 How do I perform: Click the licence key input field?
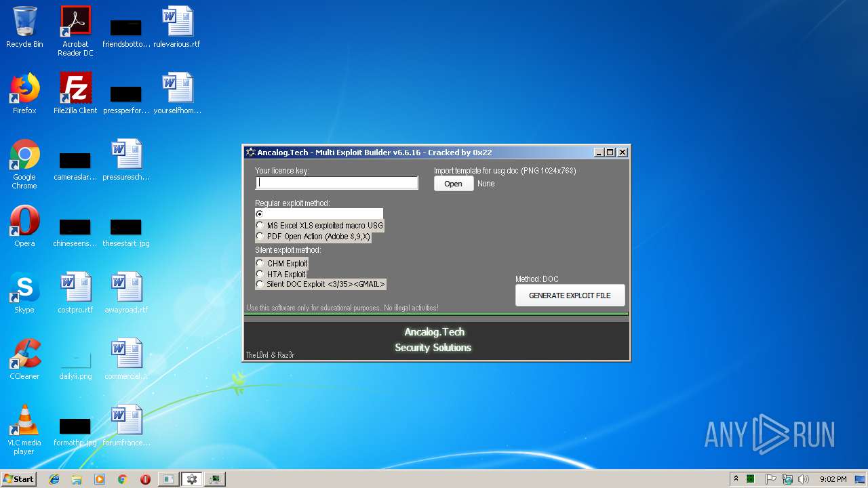click(337, 183)
